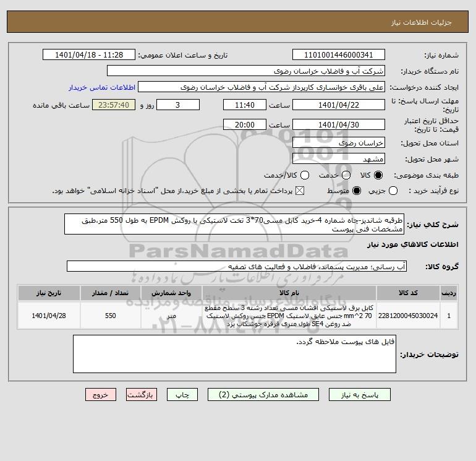The height and width of the screenshot is (461, 476).
Task: Click the announcement date field 1401/04/18 - 11:28
Action: coord(89,54)
